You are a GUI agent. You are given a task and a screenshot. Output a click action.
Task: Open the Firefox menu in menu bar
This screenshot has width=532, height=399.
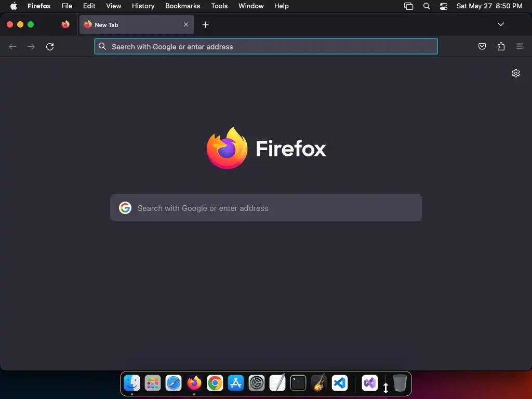tap(39, 6)
